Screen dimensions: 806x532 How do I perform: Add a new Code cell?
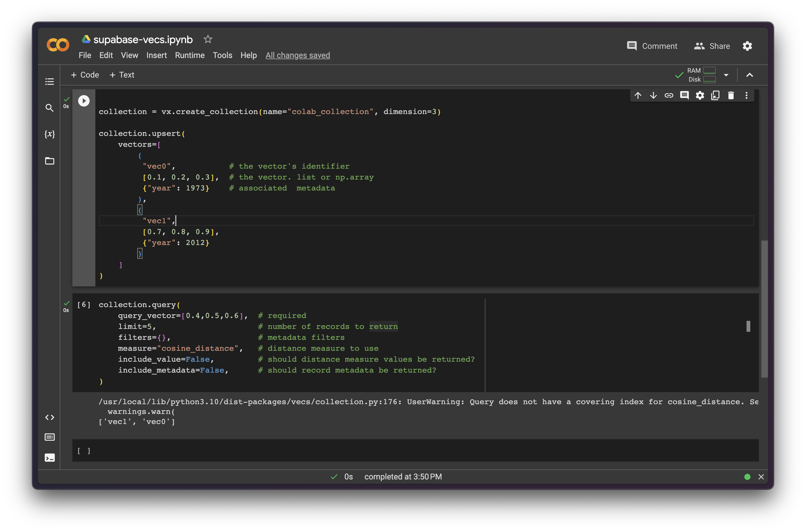85,75
